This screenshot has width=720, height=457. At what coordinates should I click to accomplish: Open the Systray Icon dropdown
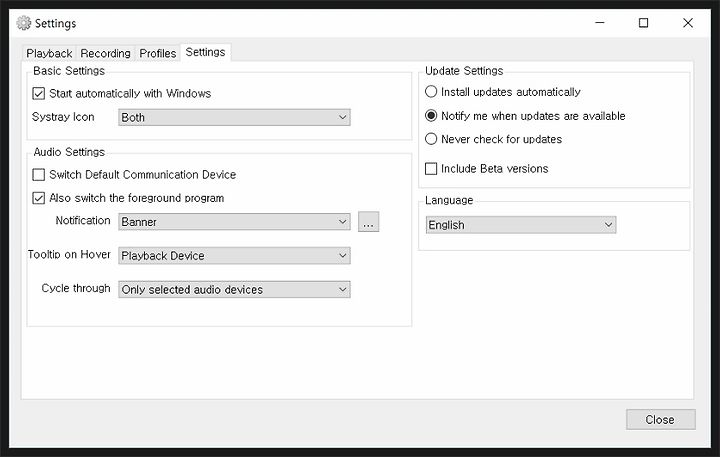pos(234,117)
